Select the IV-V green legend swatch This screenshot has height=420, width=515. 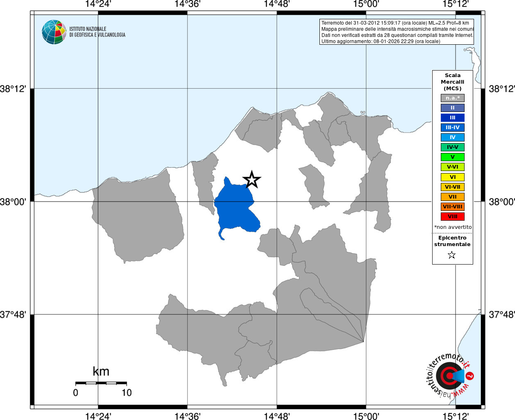click(x=453, y=147)
